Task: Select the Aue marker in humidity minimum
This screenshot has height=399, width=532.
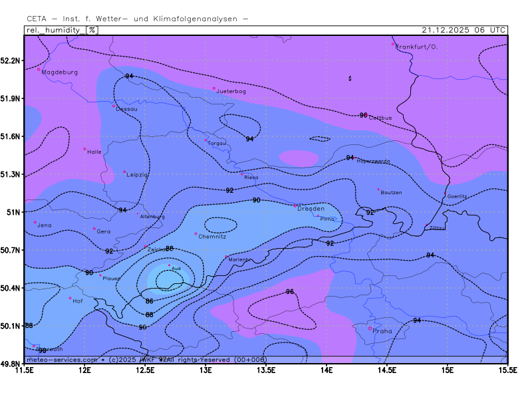Action: tap(169, 265)
